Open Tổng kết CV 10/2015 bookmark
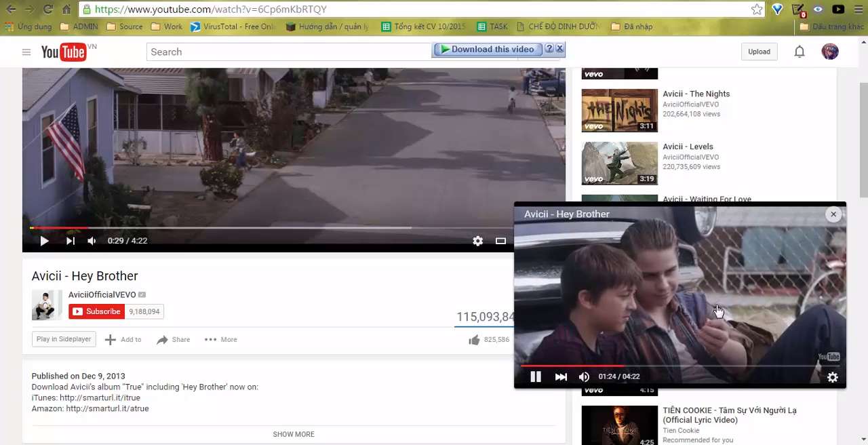 coord(424,26)
